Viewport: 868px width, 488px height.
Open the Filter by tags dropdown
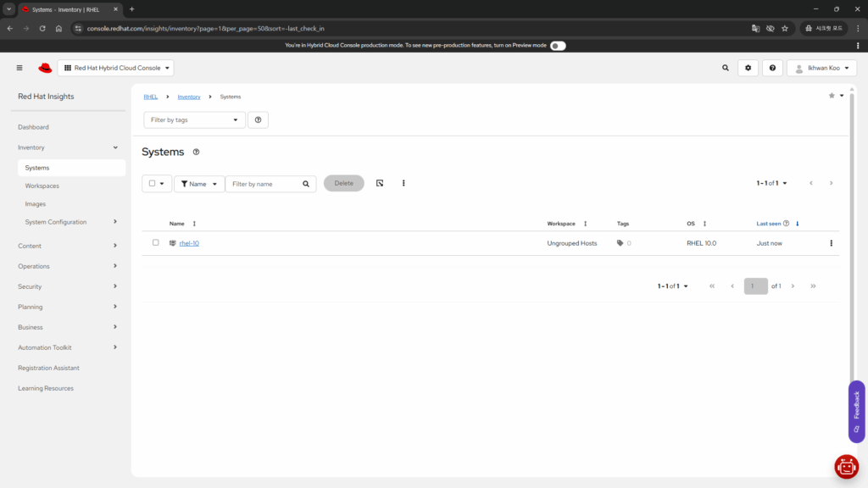pyautogui.click(x=194, y=120)
